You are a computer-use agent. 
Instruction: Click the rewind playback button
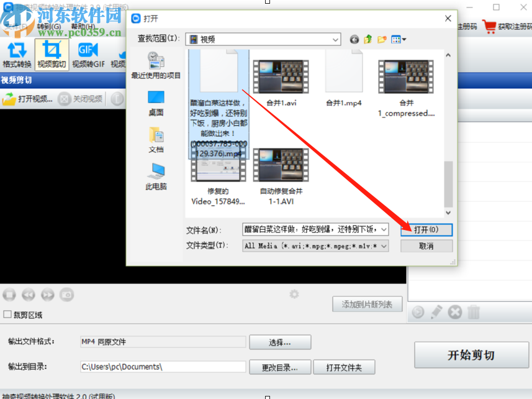tap(29, 295)
